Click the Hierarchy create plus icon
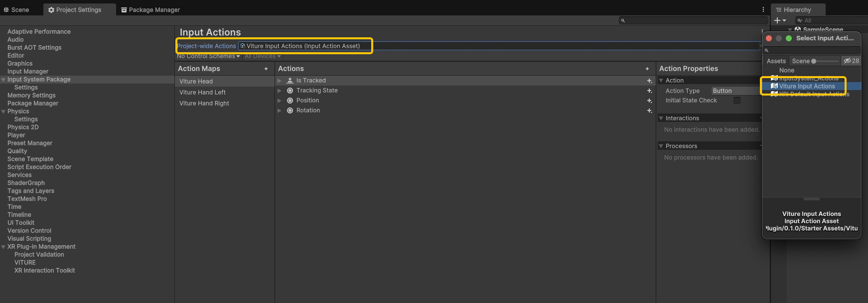The width and height of the screenshot is (868, 303). coord(777,20)
